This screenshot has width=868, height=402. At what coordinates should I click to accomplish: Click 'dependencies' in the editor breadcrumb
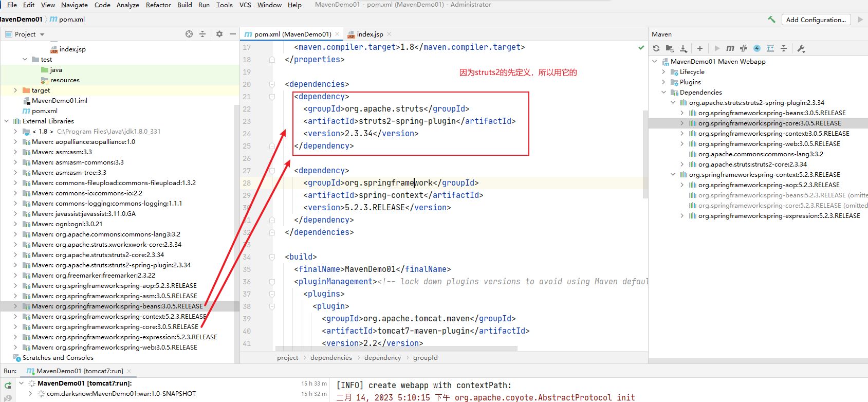click(331, 358)
